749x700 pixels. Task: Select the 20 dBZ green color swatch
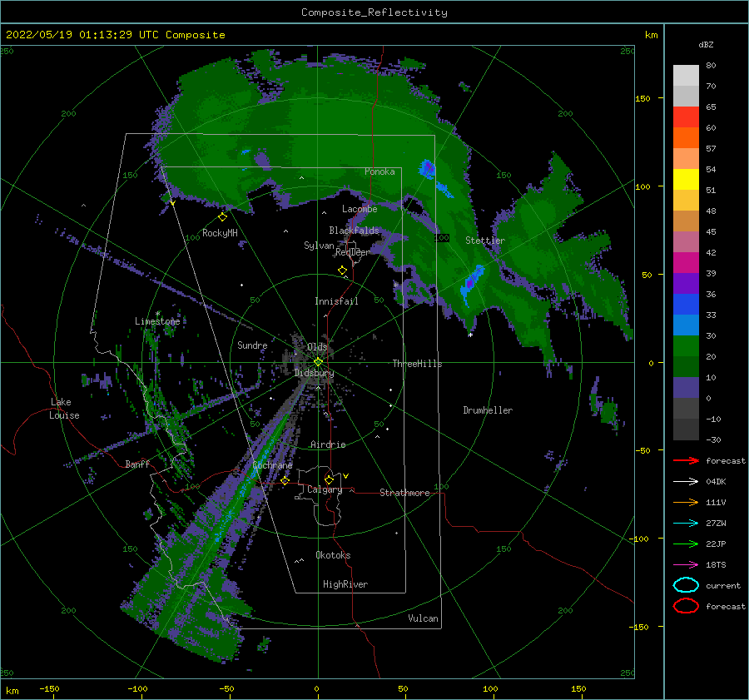686,366
